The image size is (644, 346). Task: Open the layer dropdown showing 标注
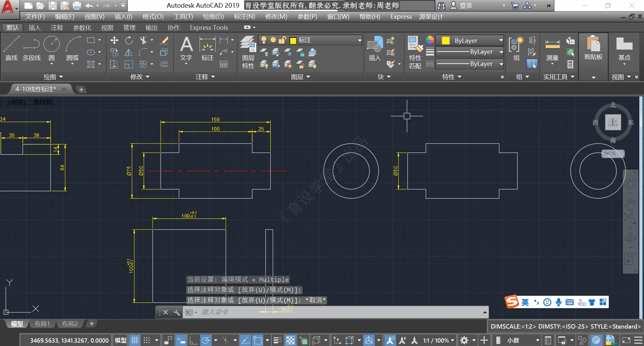pos(310,40)
